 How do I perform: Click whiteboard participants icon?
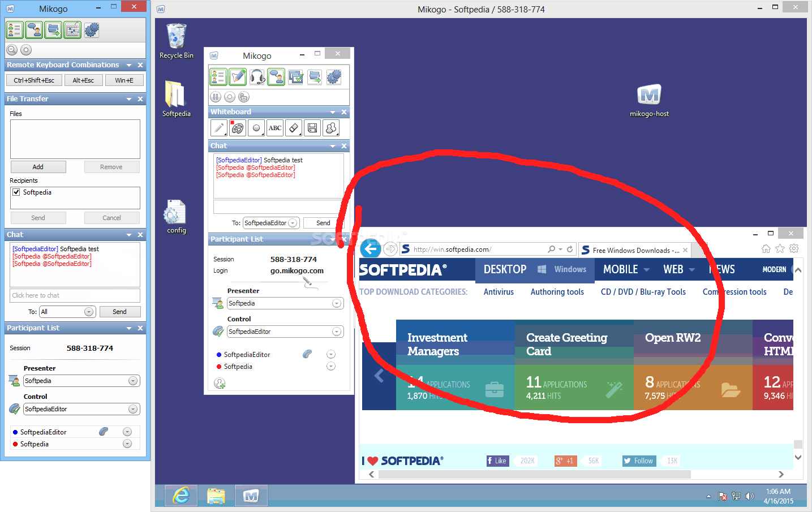[x=331, y=128]
